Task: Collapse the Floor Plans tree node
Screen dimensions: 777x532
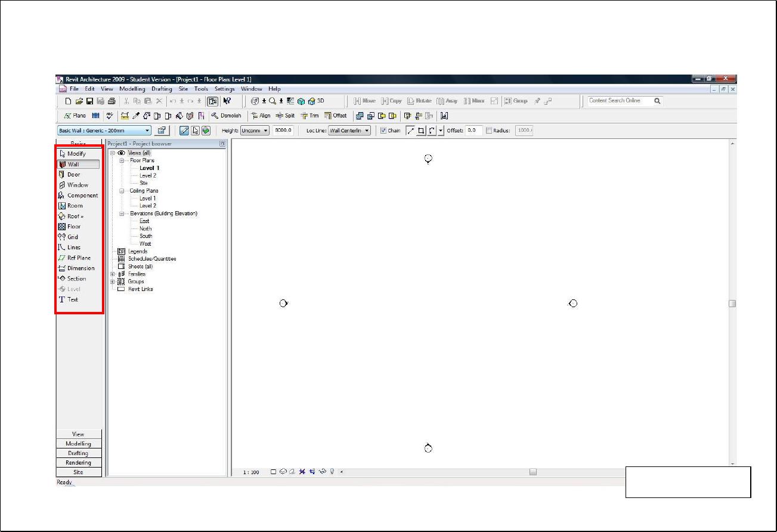Action: click(x=122, y=161)
